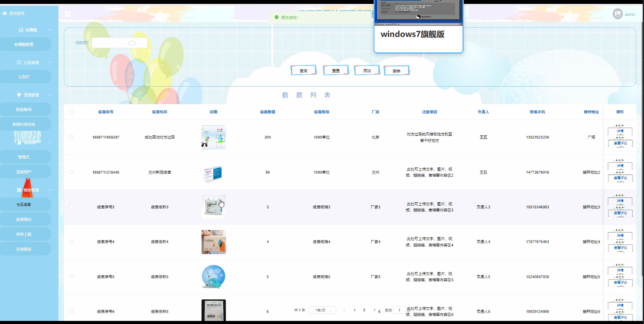Click the cloud icon in the 疫苗名称 field
644x324 pixels.
click(132, 43)
